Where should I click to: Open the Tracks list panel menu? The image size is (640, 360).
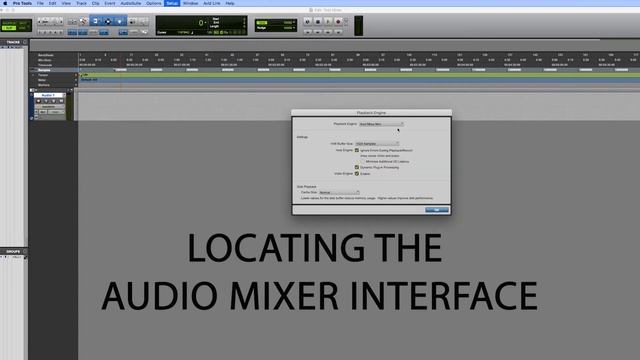click(x=25, y=42)
